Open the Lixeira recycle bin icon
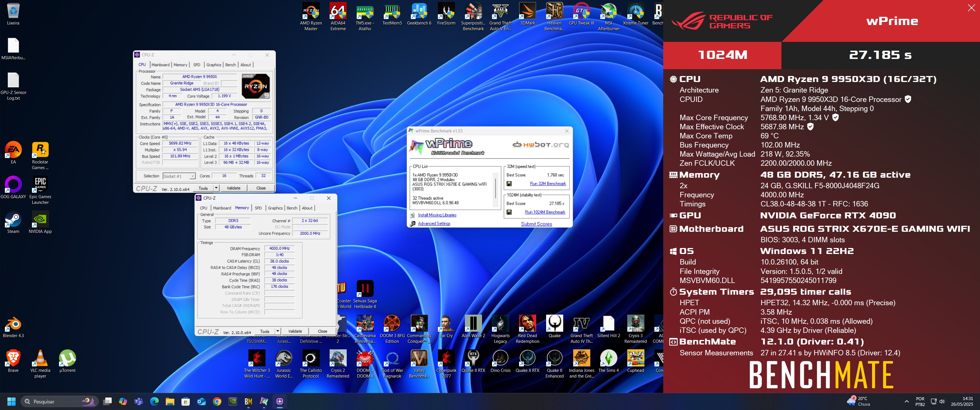The height and width of the screenshot is (410, 980). (x=13, y=14)
